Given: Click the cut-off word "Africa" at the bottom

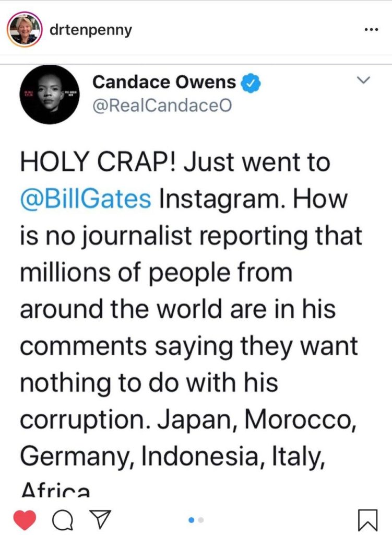Looking at the screenshot, I should tap(55, 491).
